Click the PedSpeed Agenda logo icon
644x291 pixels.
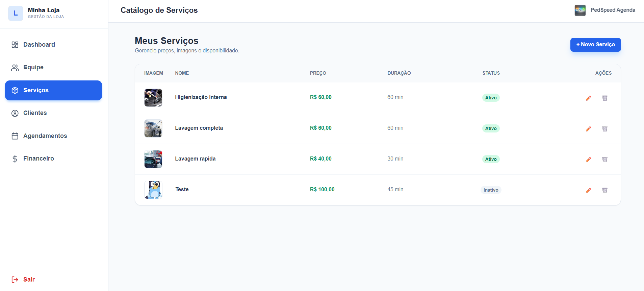click(580, 10)
